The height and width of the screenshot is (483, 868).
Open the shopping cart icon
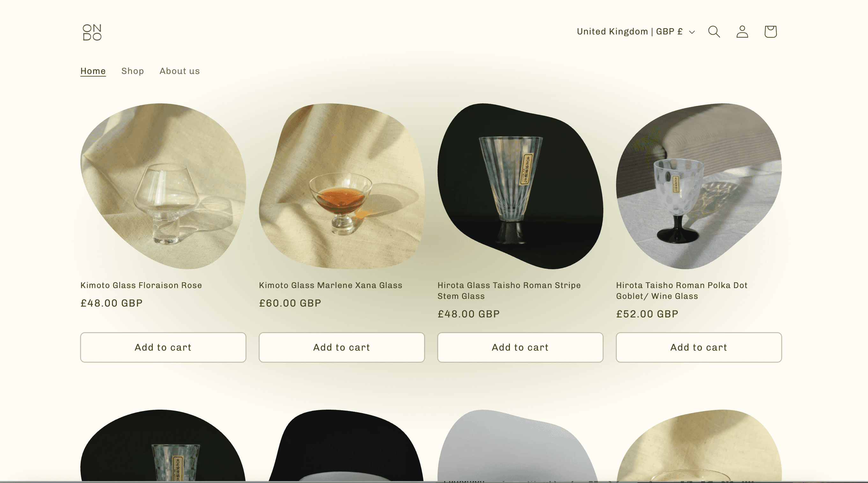pyautogui.click(x=770, y=32)
